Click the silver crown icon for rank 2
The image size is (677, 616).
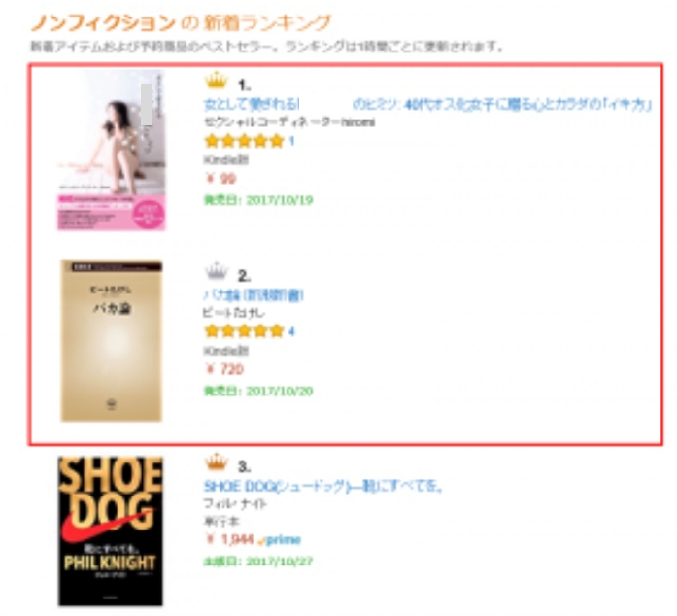(216, 271)
